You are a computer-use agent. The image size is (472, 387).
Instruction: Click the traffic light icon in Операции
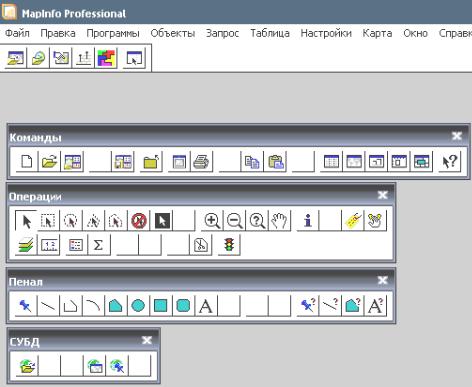(229, 245)
